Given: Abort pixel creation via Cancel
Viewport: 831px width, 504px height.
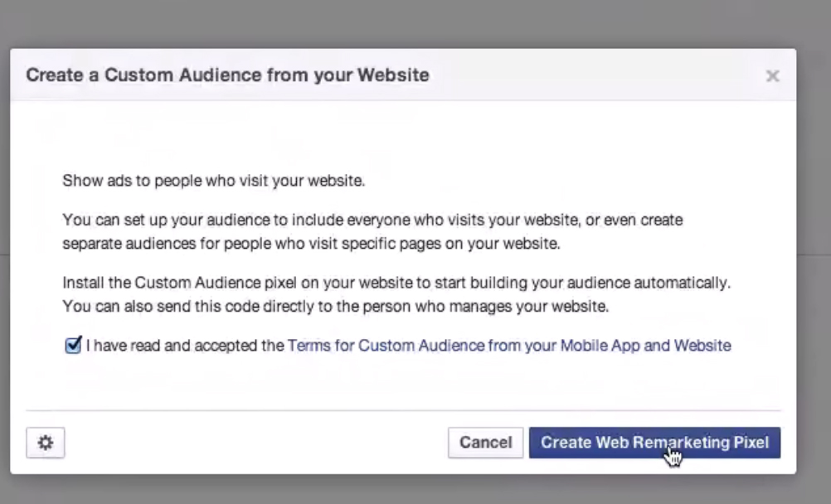Looking at the screenshot, I should 485,443.
